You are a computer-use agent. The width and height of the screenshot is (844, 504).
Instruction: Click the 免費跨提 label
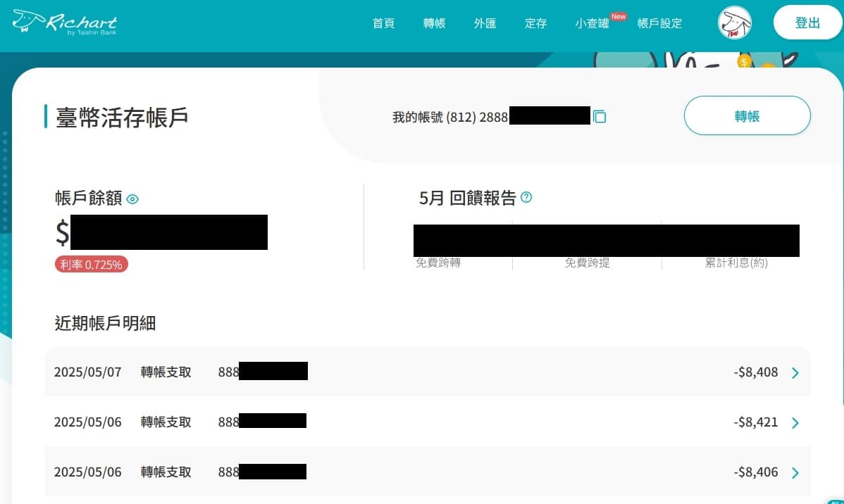[x=588, y=263]
